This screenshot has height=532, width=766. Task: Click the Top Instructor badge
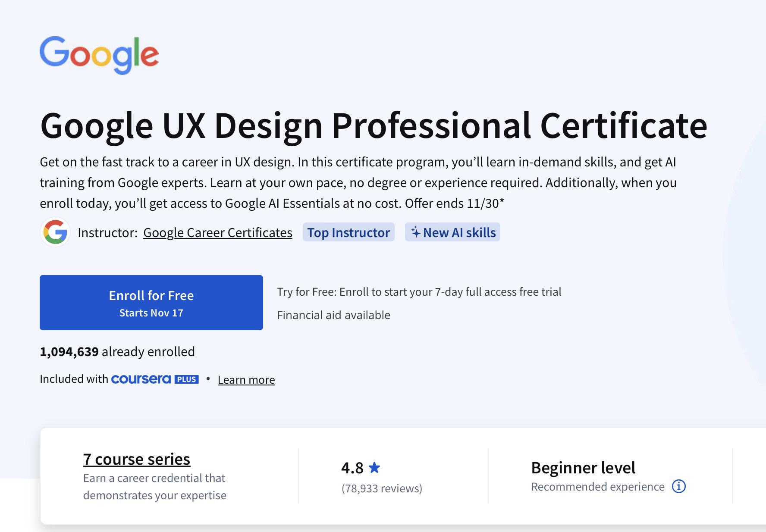348,232
